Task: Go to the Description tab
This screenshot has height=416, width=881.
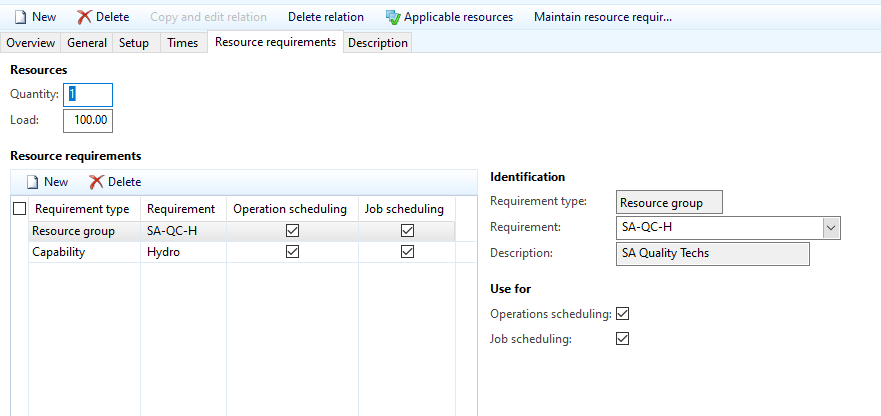Action: click(378, 43)
